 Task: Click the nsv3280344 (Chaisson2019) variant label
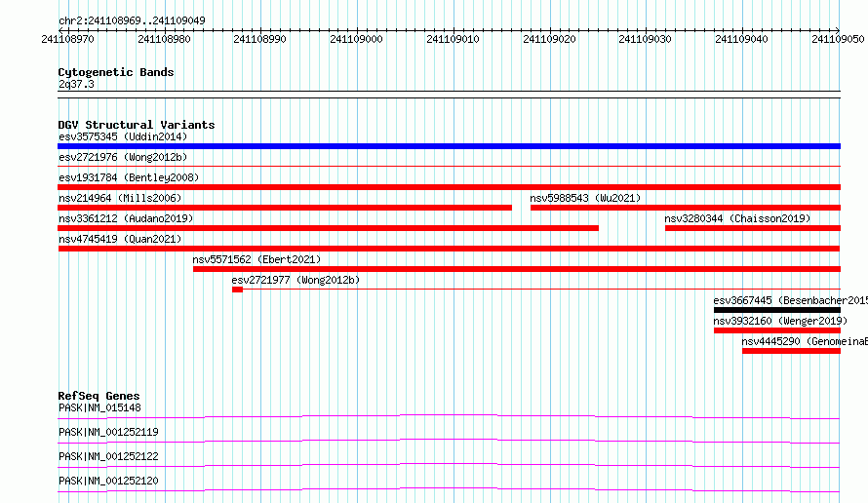click(737, 218)
